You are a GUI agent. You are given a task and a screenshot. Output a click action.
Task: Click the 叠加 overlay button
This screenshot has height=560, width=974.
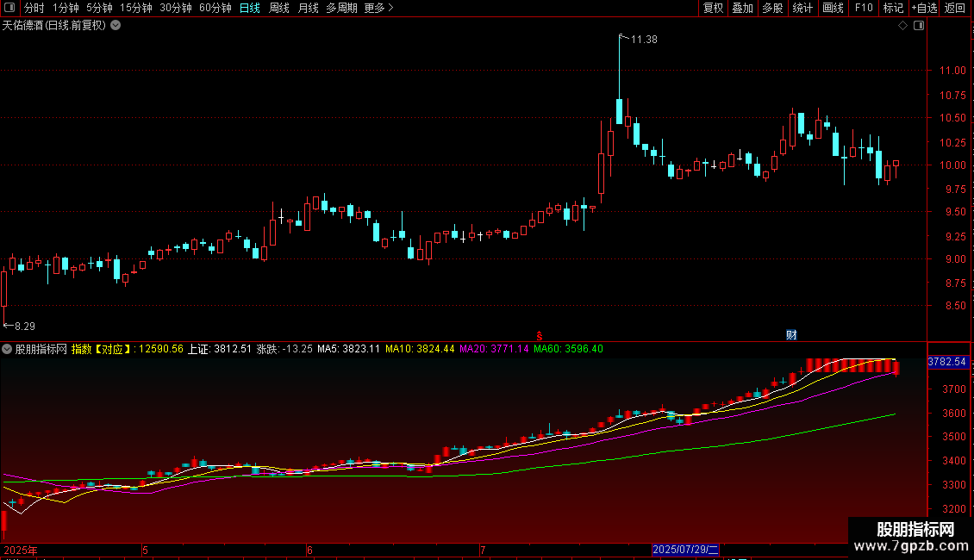click(743, 8)
